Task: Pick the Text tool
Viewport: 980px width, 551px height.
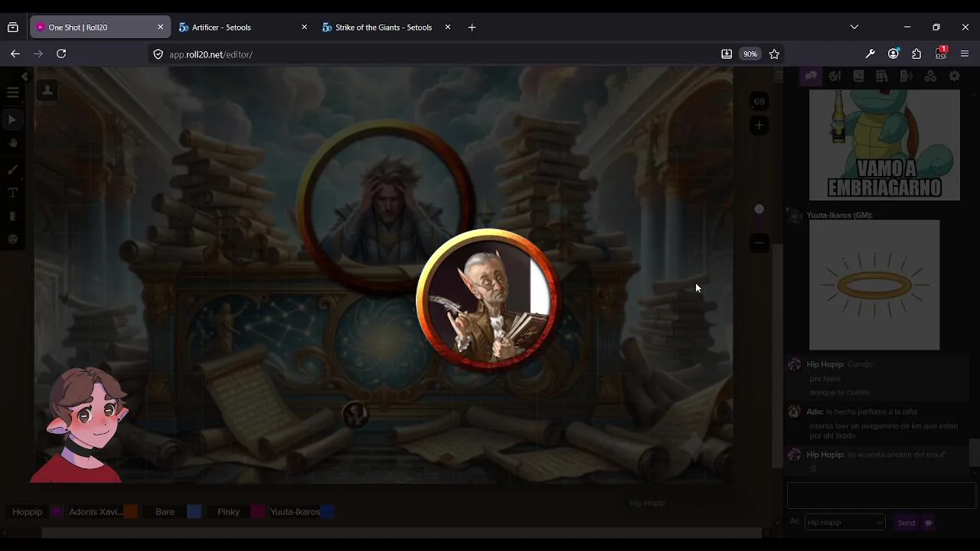Action: 12,193
